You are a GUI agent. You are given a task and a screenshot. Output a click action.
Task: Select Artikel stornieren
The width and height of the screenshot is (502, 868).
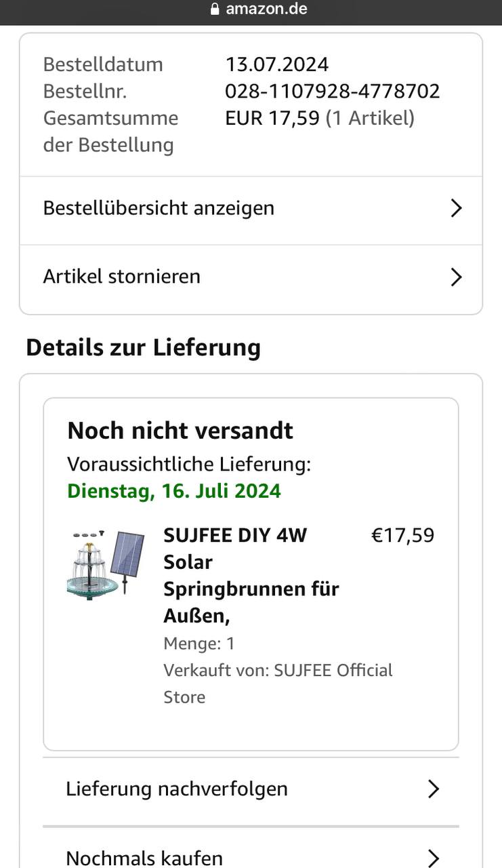click(122, 277)
